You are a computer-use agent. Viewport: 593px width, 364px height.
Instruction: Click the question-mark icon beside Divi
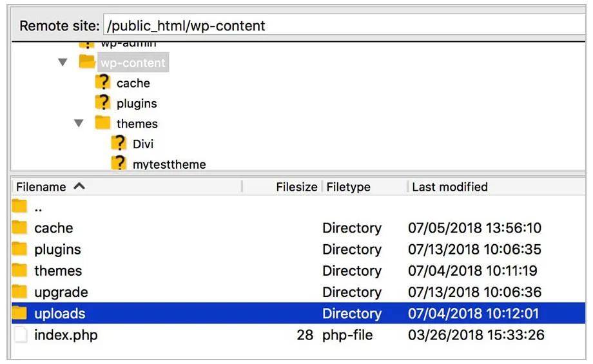coord(119,143)
